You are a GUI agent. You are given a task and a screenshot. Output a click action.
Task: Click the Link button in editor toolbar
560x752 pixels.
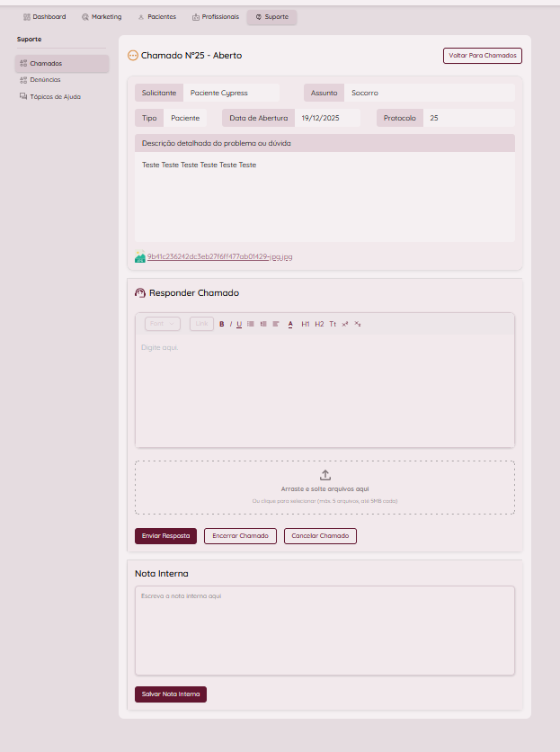(201, 324)
